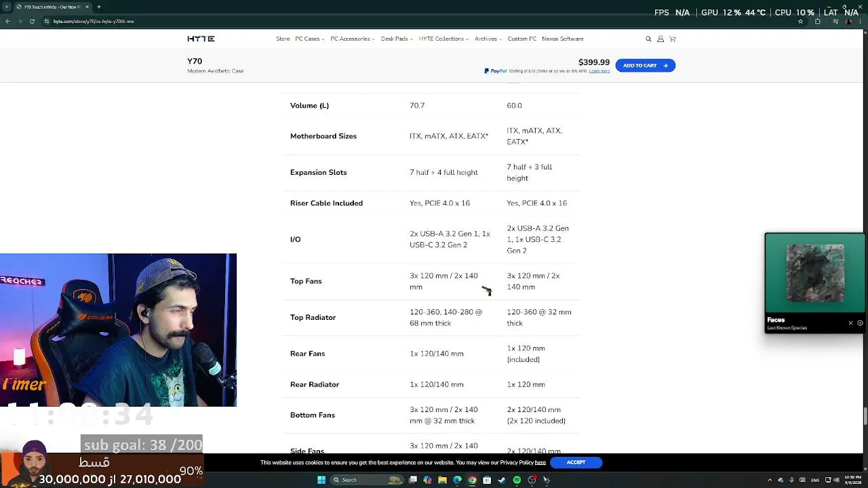868x488 pixels.
Task: Open the Nexus Software menu item
Action: point(563,39)
